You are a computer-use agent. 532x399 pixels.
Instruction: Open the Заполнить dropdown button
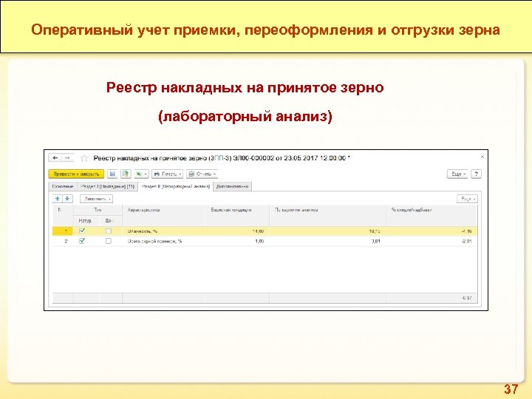point(97,199)
